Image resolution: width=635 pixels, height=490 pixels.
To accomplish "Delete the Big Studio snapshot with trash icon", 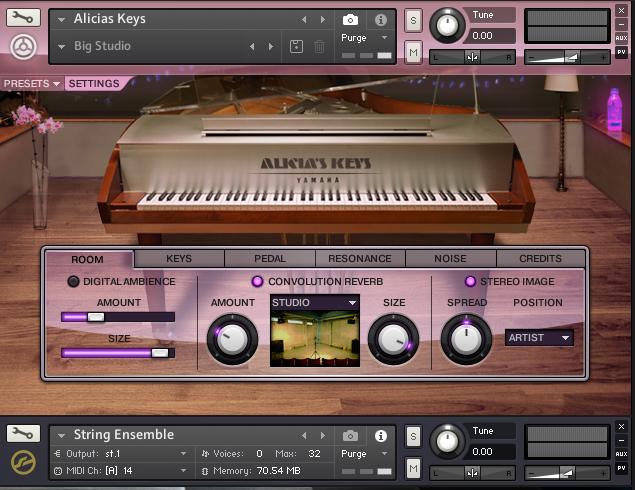I will point(320,47).
